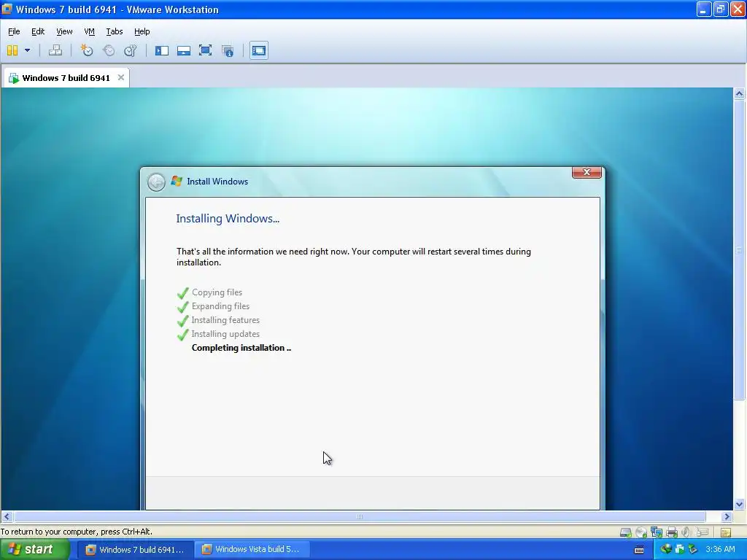Toggle the console view toolbar button

(x=259, y=50)
